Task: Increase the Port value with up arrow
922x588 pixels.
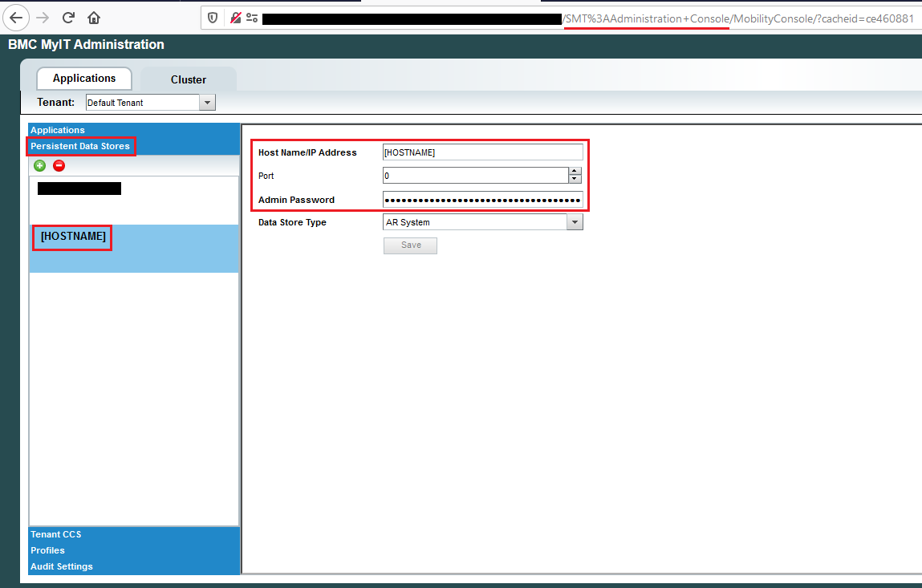Action: (x=575, y=171)
